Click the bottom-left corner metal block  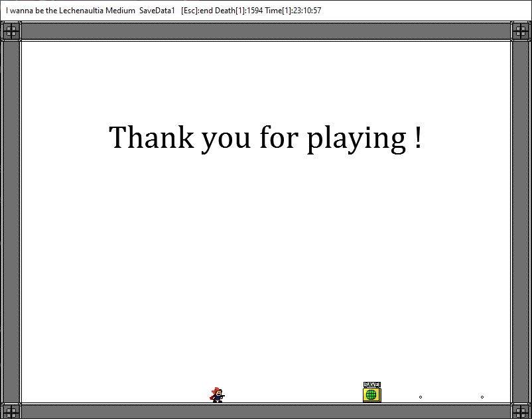click(x=11, y=410)
